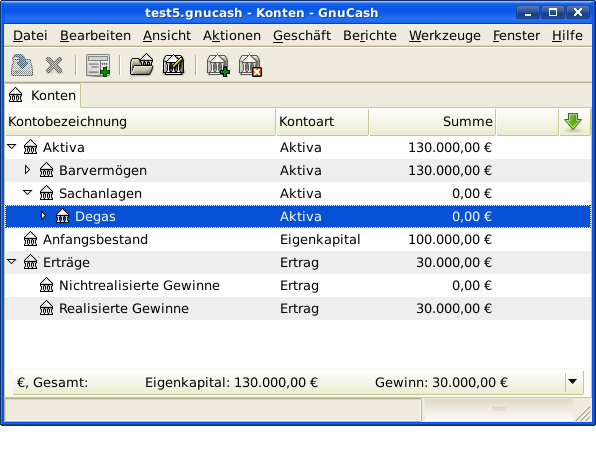596x468 pixels.
Task: Select the Degas account name
Action: point(95,217)
